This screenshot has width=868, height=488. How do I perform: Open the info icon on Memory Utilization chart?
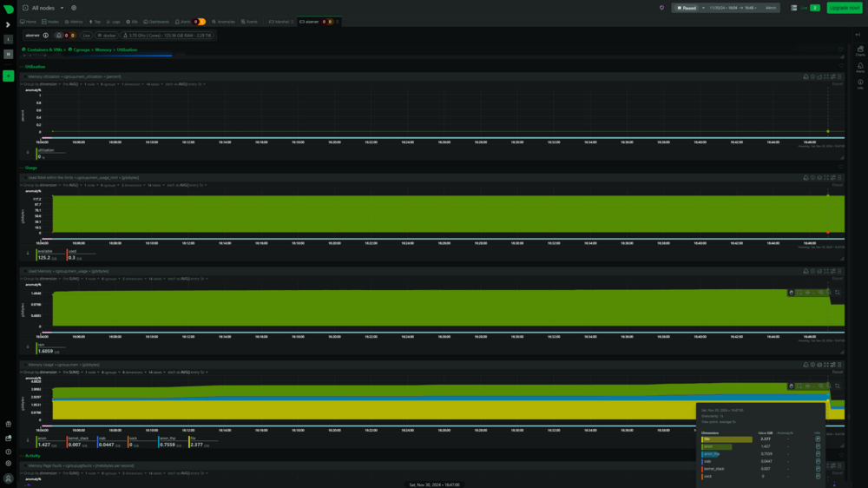(x=812, y=77)
